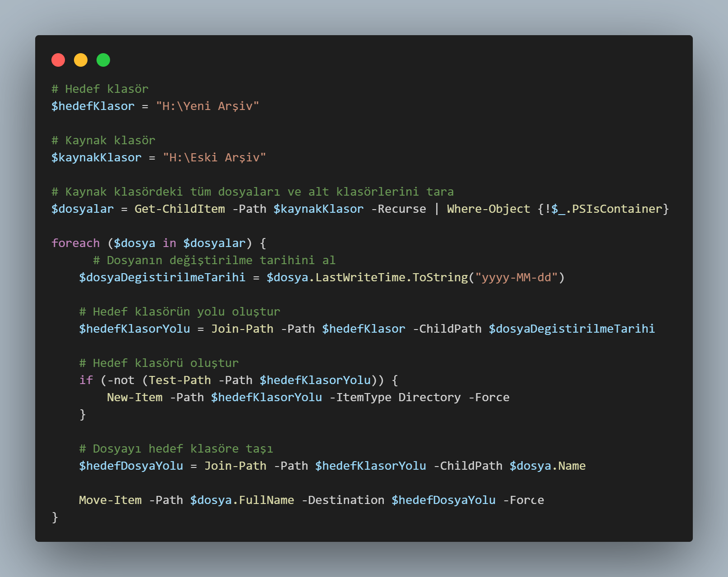Click the final closing brace of foreach
Viewport: 728px width, 577px height.
point(55,517)
